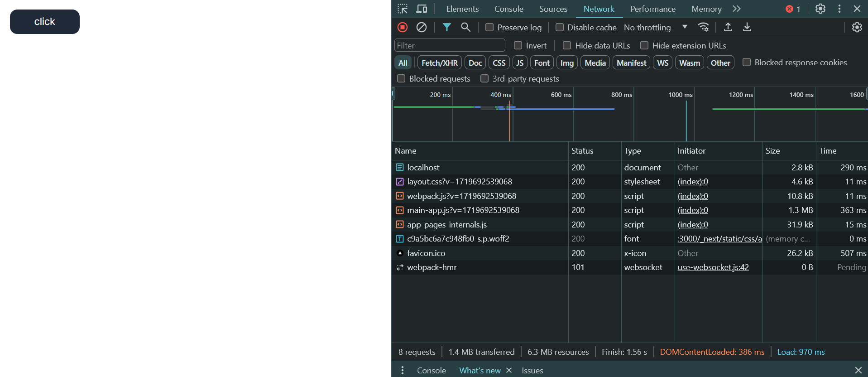The width and height of the screenshot is (868, 377).
Task: Tick the Hide data URLs checkbox
Action: (x=567, y=45)
